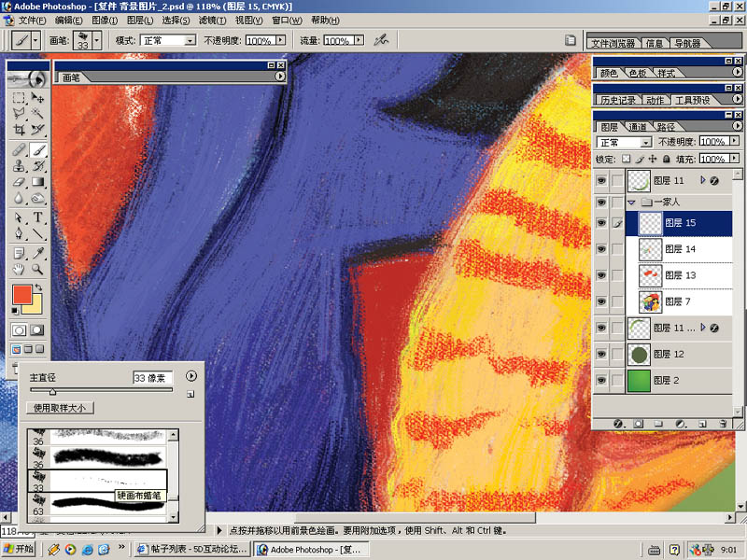Open the 文件浏览器 tab
The image size is (747, 560).
tap(613, 43)
